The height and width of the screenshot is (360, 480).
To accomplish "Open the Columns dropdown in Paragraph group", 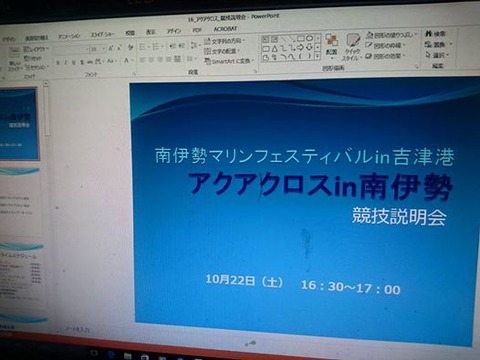I will pos(191,59).
